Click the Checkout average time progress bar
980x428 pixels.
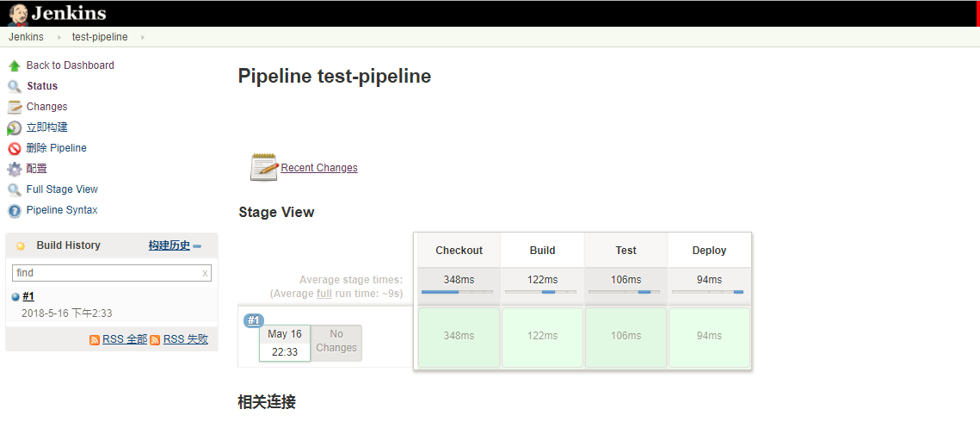click(x=458, y=292)
